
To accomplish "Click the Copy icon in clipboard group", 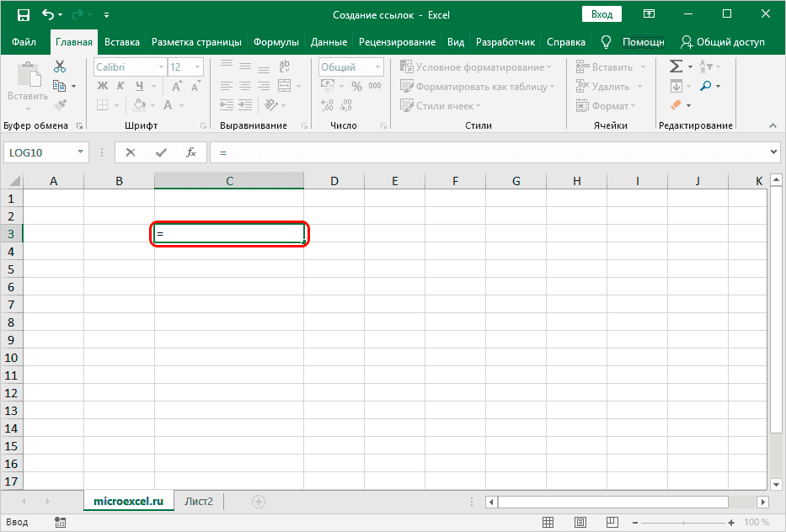I will coord(60,86).
